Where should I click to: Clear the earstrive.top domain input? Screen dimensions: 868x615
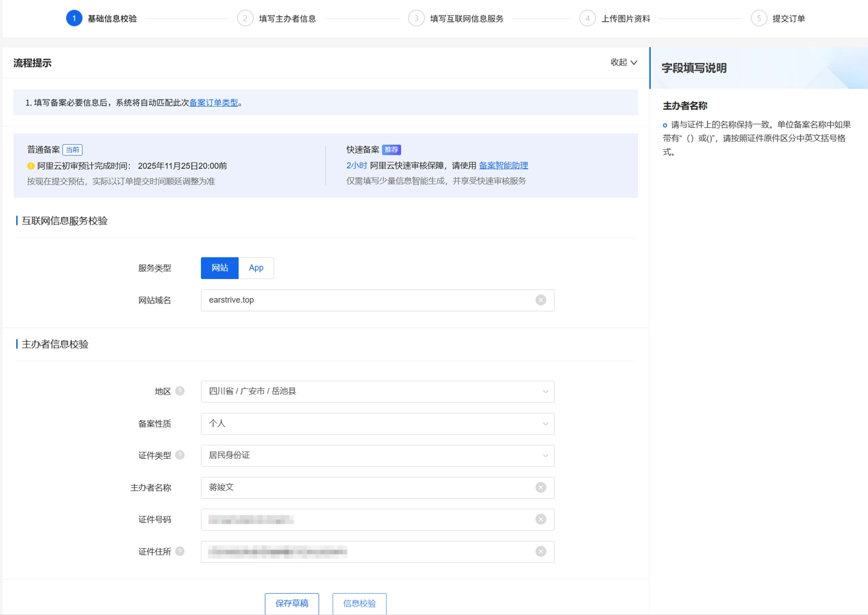(x=540, y=299)
